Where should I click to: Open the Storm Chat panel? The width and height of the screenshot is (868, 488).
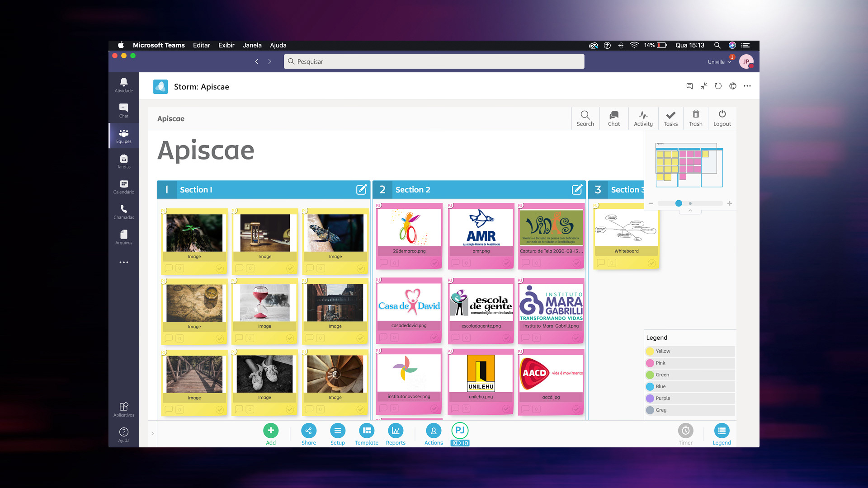pyautogui.click(x=614, y=118)
